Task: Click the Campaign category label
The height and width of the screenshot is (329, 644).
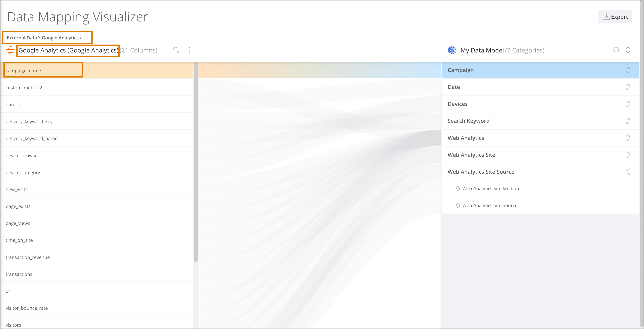Action: [x=460, y=70]
